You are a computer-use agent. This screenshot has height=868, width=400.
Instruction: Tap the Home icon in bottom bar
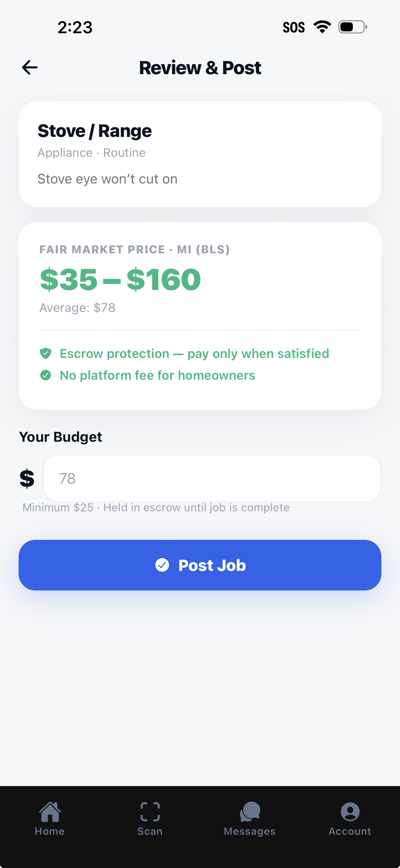50,811
